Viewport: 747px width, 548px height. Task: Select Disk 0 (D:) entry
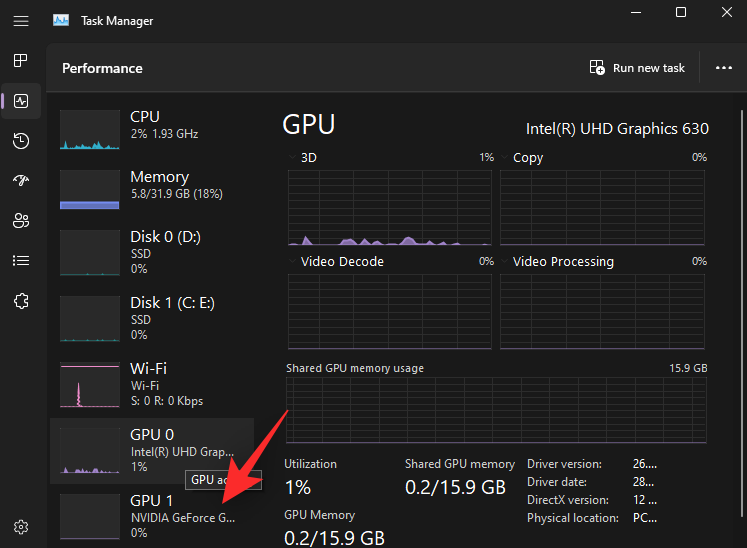152,253
